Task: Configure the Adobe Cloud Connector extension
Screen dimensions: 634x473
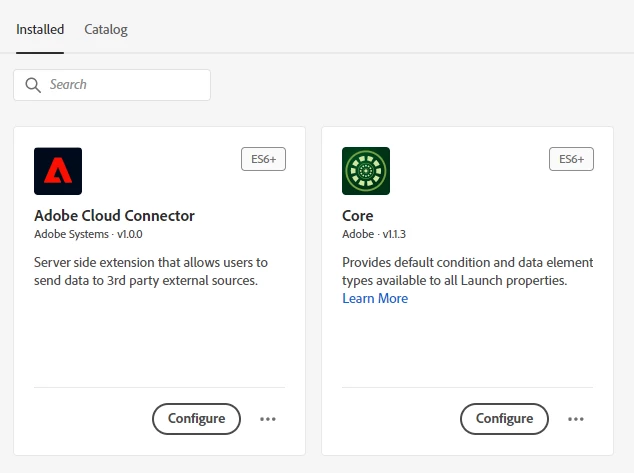Action: (x=196, y=419)
